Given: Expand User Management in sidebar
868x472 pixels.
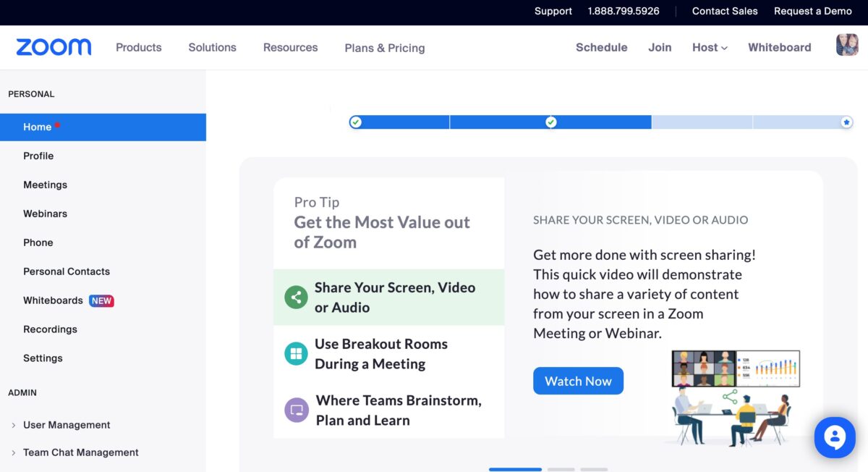Looking at the screenshot, I should click(x=66, y=425).
